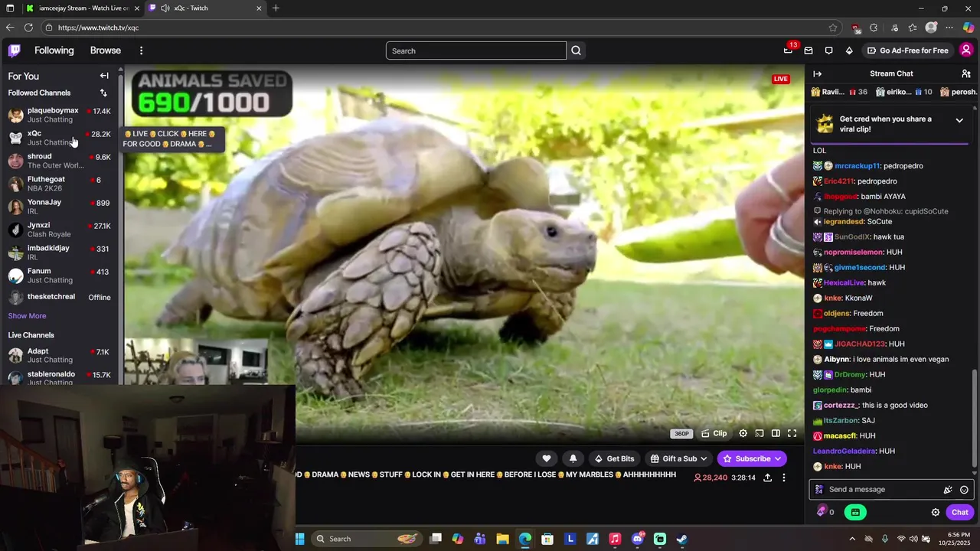Image resolution: width=980 pixels, height=551 pixels.
Task: Click username JIGACHAD123 in chat
Action: (x=860, y=344)
